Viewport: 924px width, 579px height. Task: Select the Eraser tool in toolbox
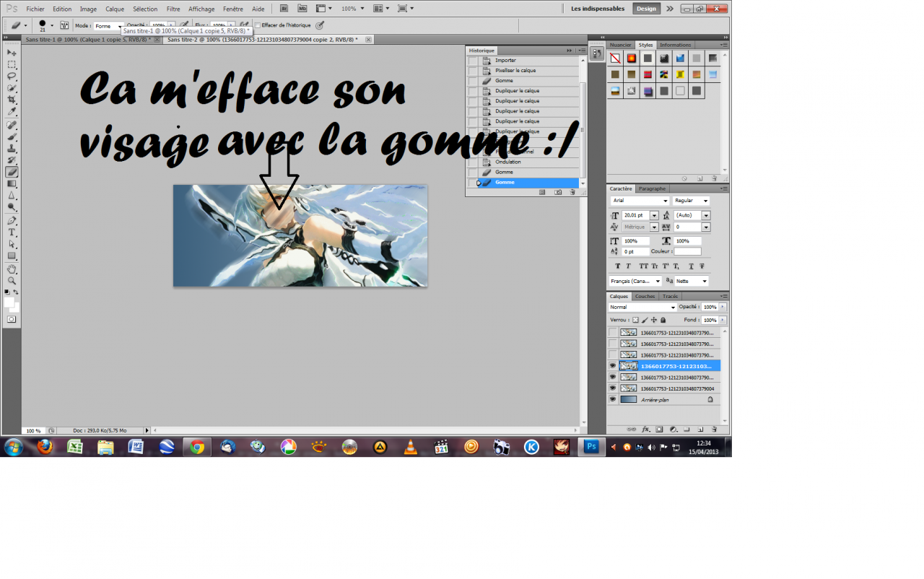(x=12, y=172)
